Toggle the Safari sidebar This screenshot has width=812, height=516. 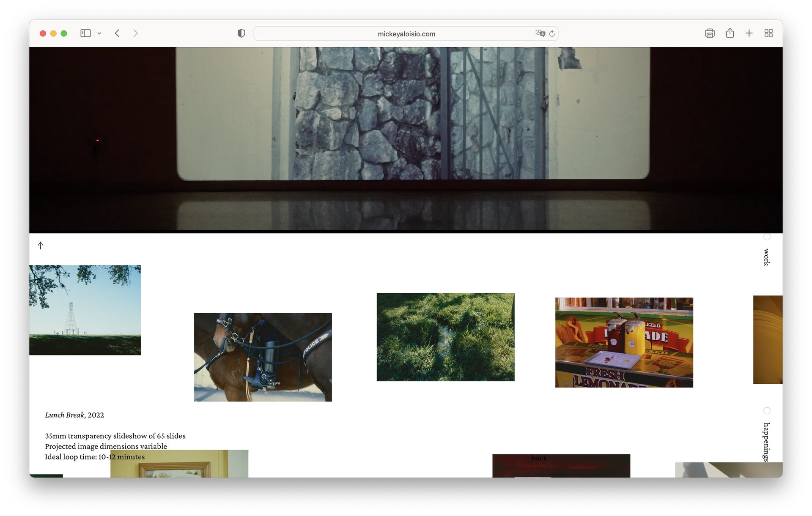click(85, 33)
